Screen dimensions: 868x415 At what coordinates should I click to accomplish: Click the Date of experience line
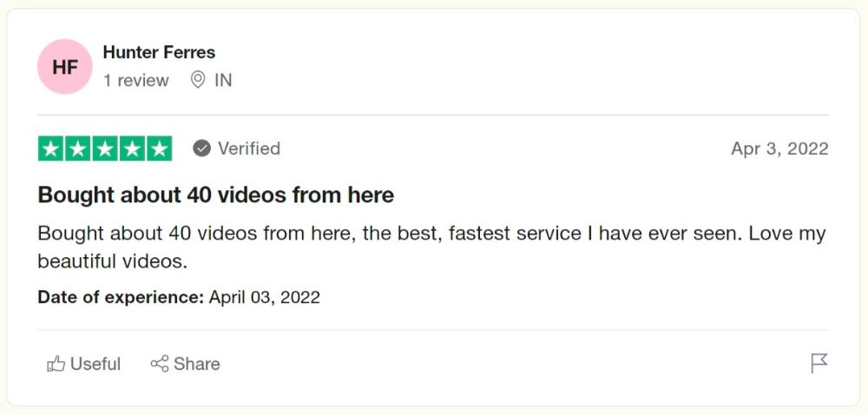(179, 297)
